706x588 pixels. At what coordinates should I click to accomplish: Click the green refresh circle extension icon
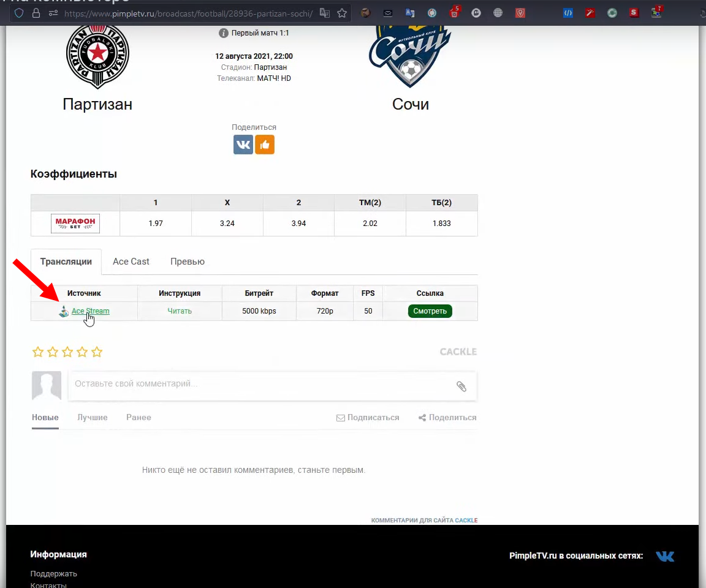point(612,13)
